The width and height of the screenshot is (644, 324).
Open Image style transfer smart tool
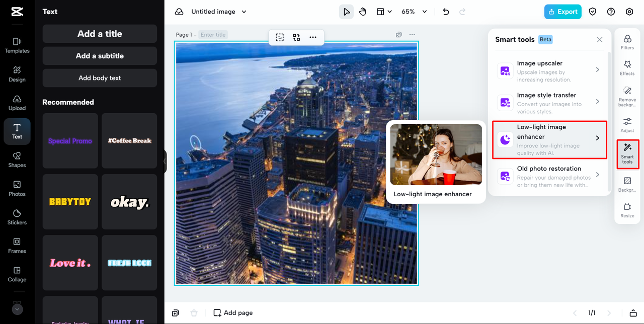click(549, 103)
